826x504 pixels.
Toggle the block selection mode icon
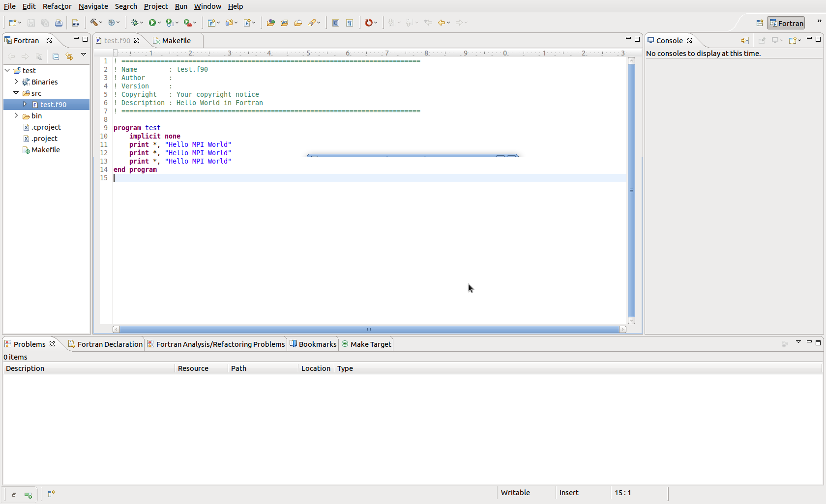tap(335, 23)
